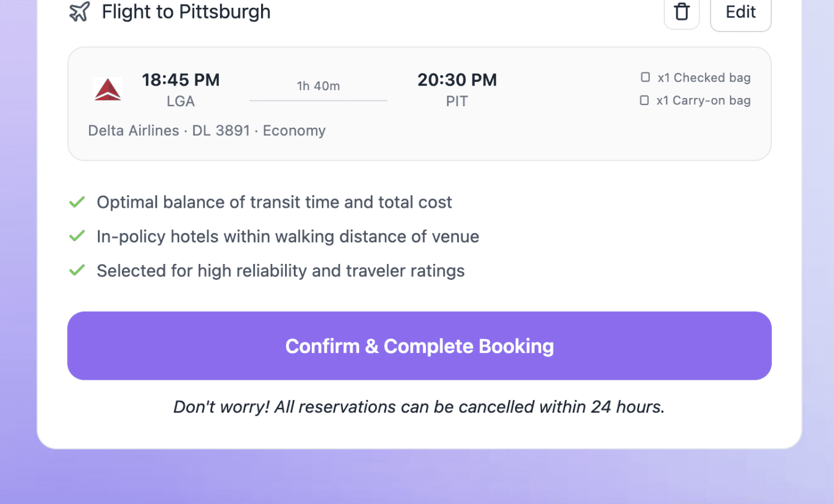Click the 1h 40m flight duration label
Viewport: 834px width, 504px height.
pos(318,86)
